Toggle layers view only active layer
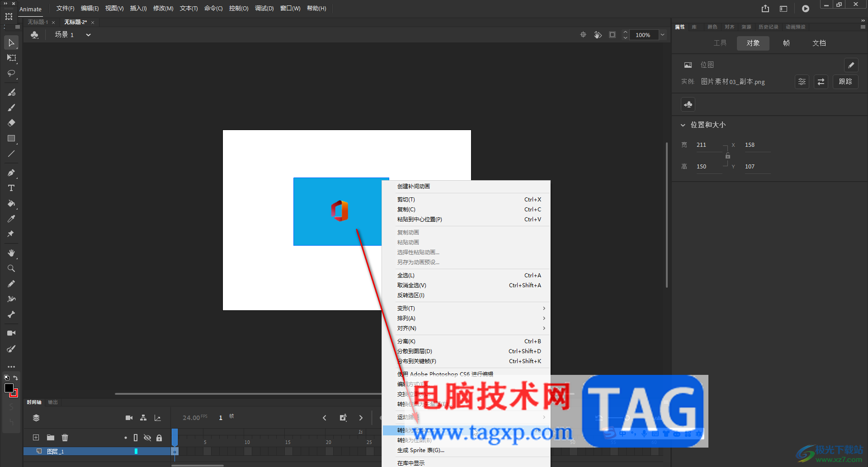Screen dimensions: 868x467 36,418
